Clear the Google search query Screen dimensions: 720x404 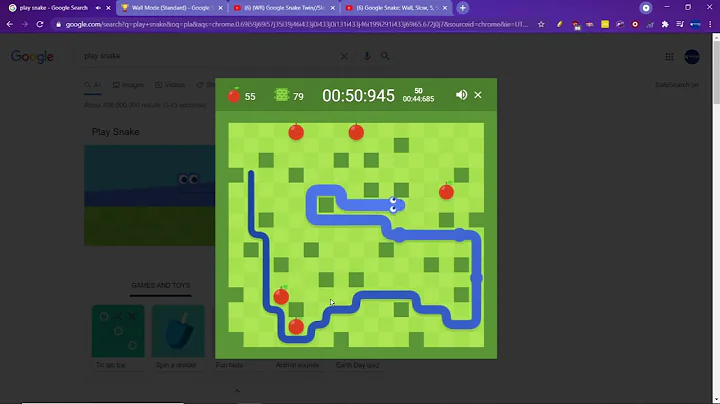(x=344, y=56)
